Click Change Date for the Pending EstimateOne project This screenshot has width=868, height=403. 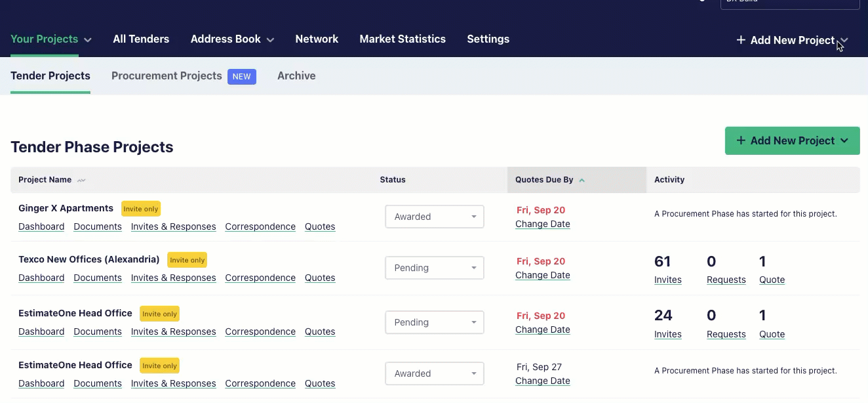(543, 330)
